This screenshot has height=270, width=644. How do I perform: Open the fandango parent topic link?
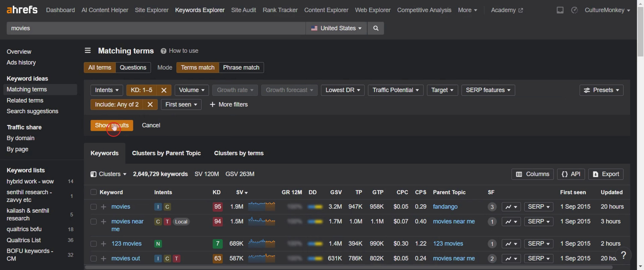pyautogui.click(x=445, y=207)
